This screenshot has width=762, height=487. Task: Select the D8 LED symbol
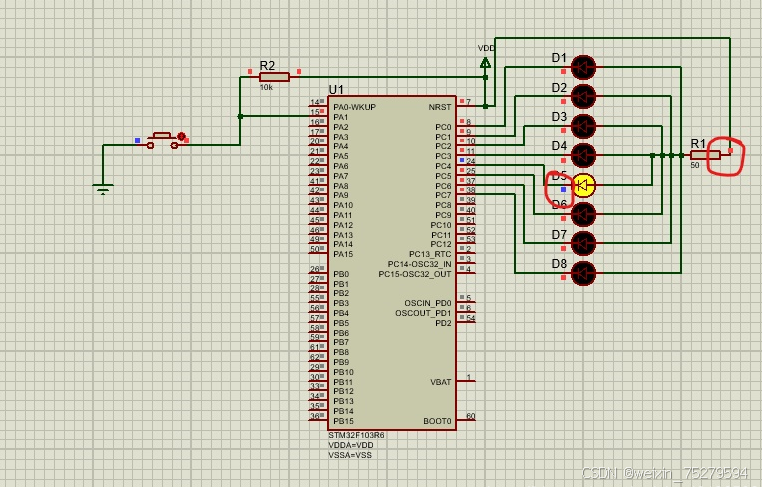tap(583, 273)
